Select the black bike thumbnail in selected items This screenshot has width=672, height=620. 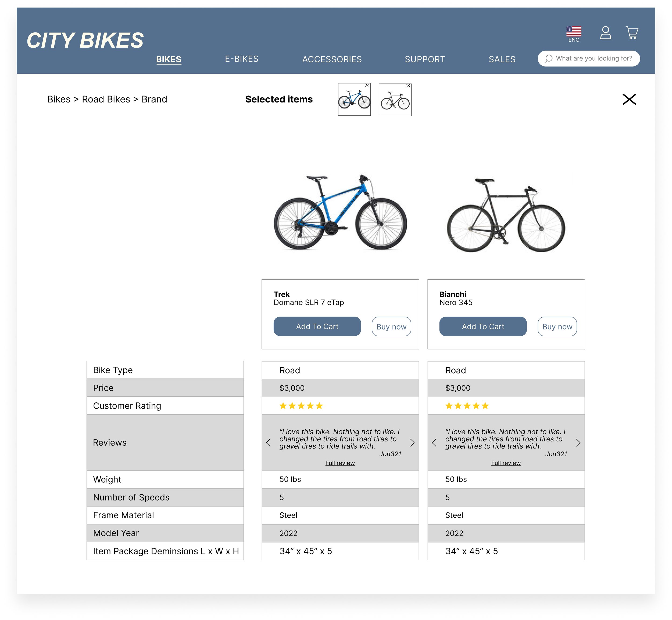click(x=395, y=100)
